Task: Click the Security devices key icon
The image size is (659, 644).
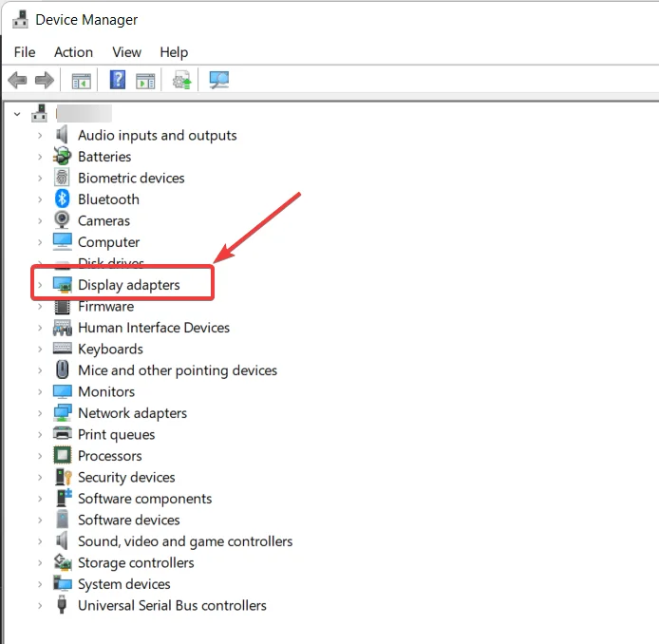Action: 63,477
